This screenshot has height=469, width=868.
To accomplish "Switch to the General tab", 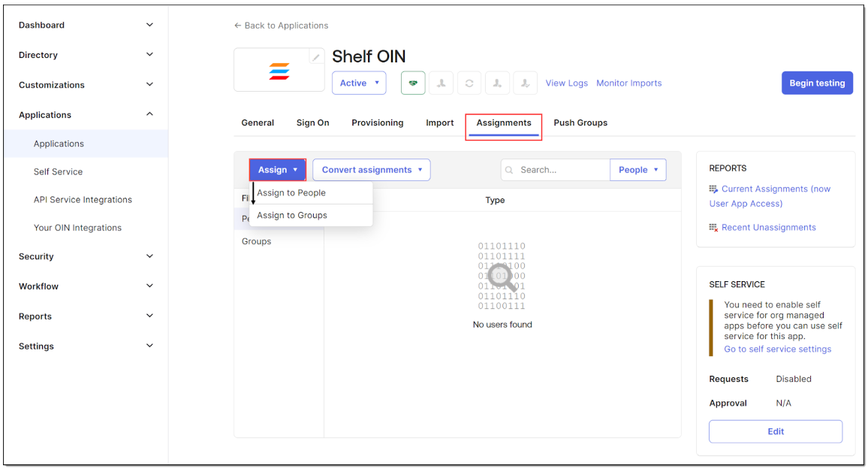I will [x=258, y=123].
